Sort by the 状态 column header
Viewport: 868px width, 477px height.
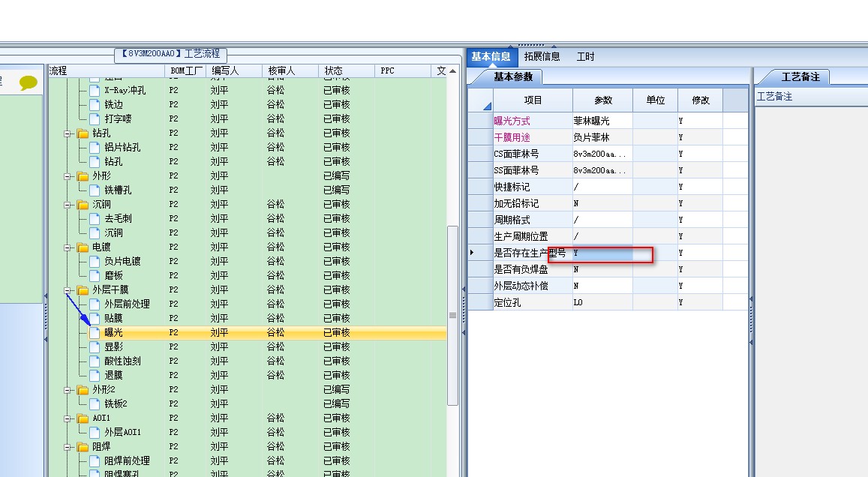click(347, 70)
